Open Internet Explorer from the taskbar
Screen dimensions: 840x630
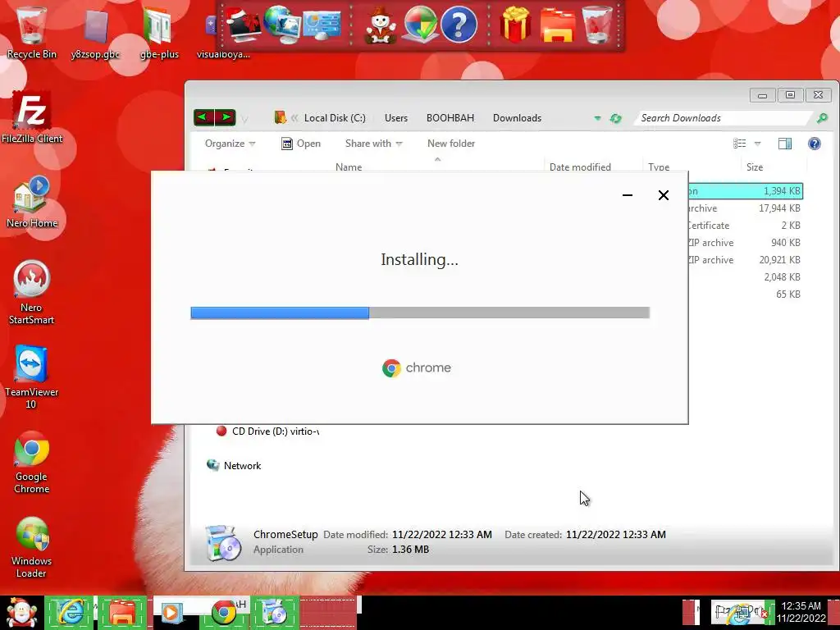[x=71, y=613]
